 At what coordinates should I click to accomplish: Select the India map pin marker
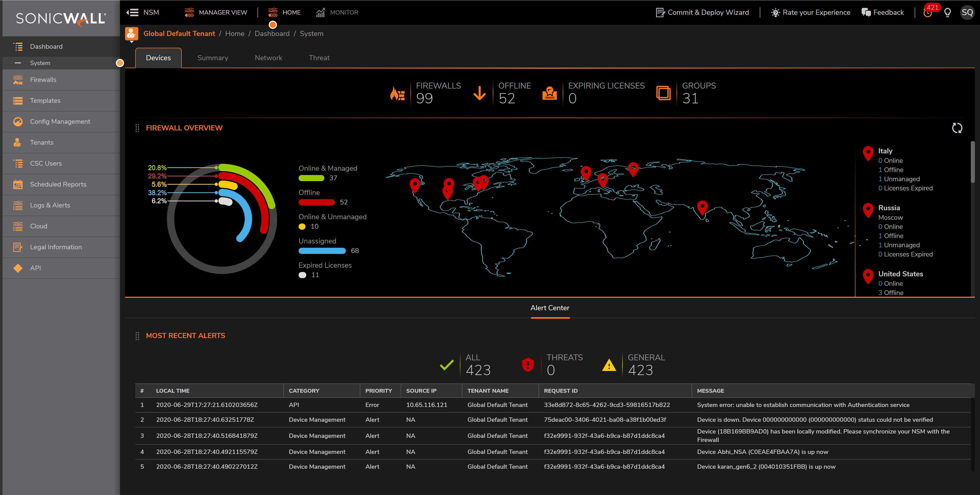[702, 208]
